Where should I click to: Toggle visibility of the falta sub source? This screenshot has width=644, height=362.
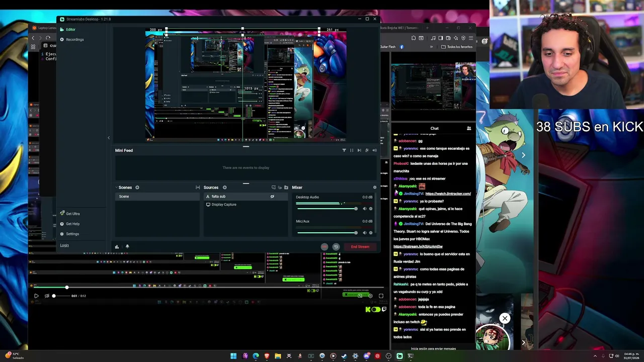coord(272,197)
